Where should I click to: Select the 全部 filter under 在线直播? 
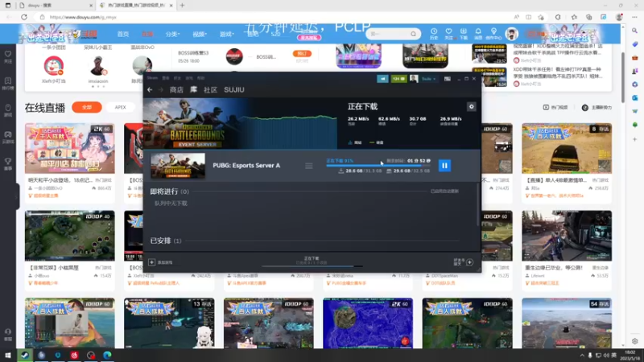tap(87, 107)
